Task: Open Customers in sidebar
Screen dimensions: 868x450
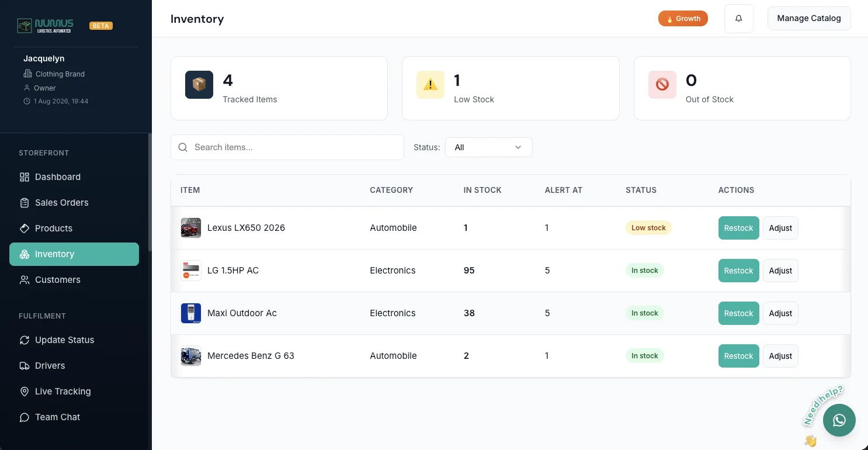Action: 74,280
